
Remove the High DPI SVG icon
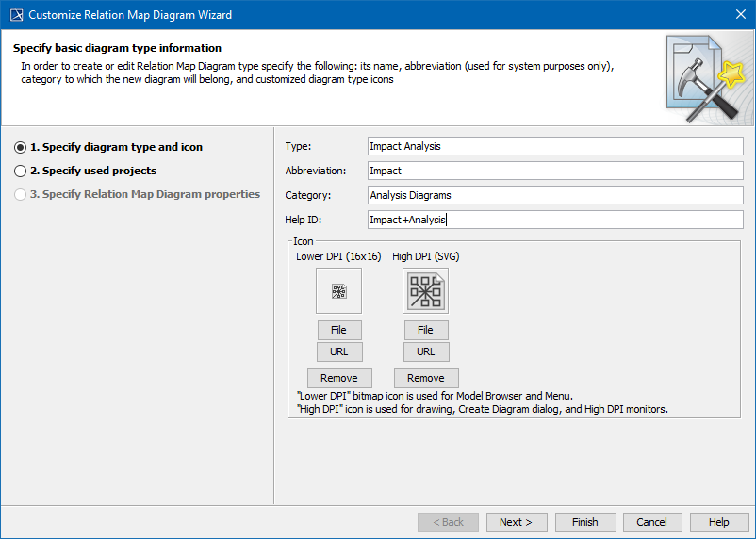(x=425, y=378)
